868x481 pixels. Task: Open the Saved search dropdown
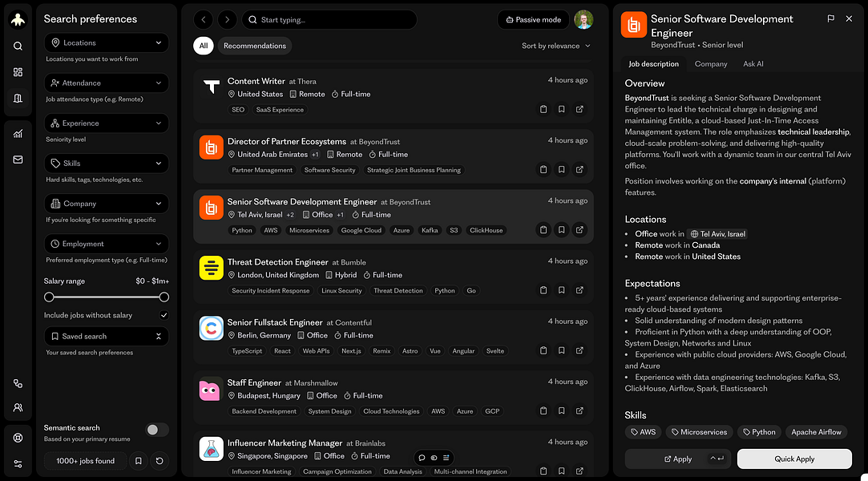[107, 336]
